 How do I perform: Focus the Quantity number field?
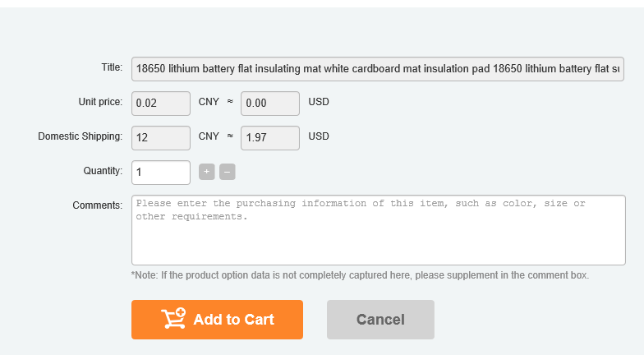pyautogui.click(x=161, y=173)
